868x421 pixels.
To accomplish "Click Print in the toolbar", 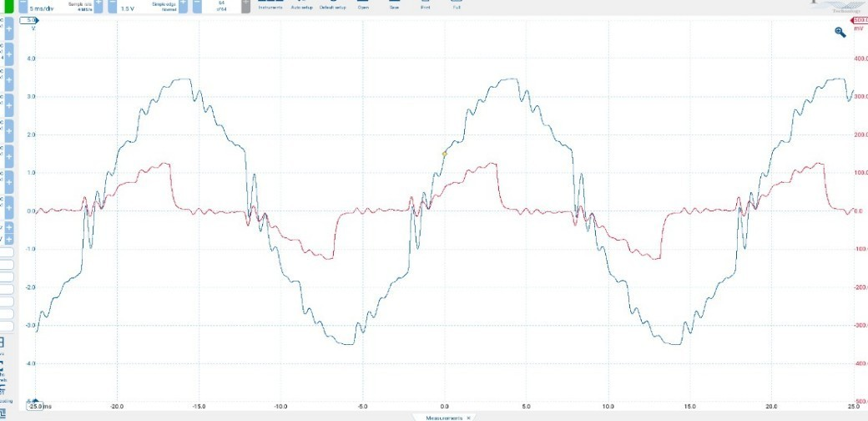I will point(425,5).
